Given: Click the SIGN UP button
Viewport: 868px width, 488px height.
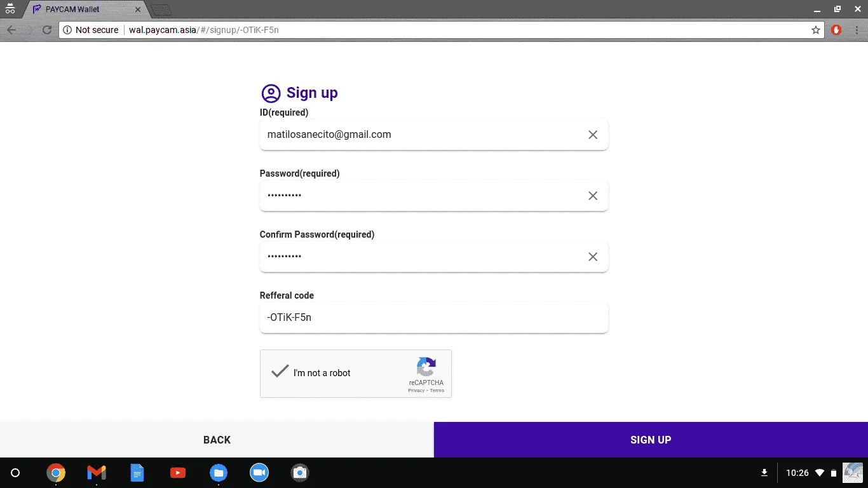Looking at the screenshot, I should 651,440.
